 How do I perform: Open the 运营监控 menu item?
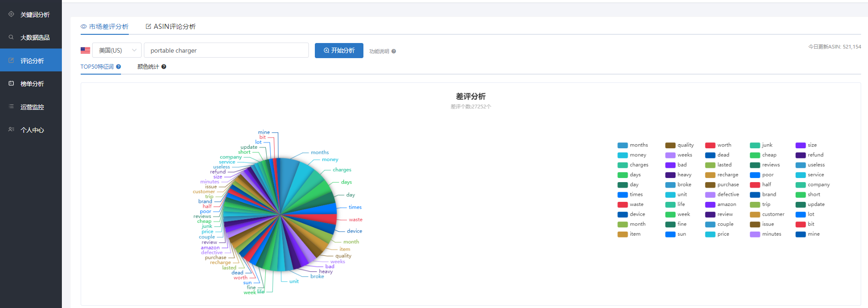click(x=31, y=107)
